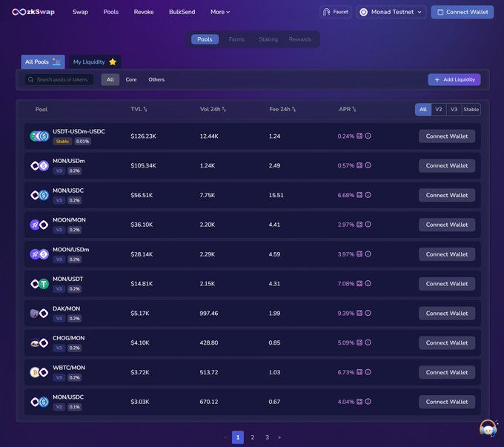Screen dimensions: 504x447
Task: Open APR calculator for MOON/USDm pool
Action: 359,254
